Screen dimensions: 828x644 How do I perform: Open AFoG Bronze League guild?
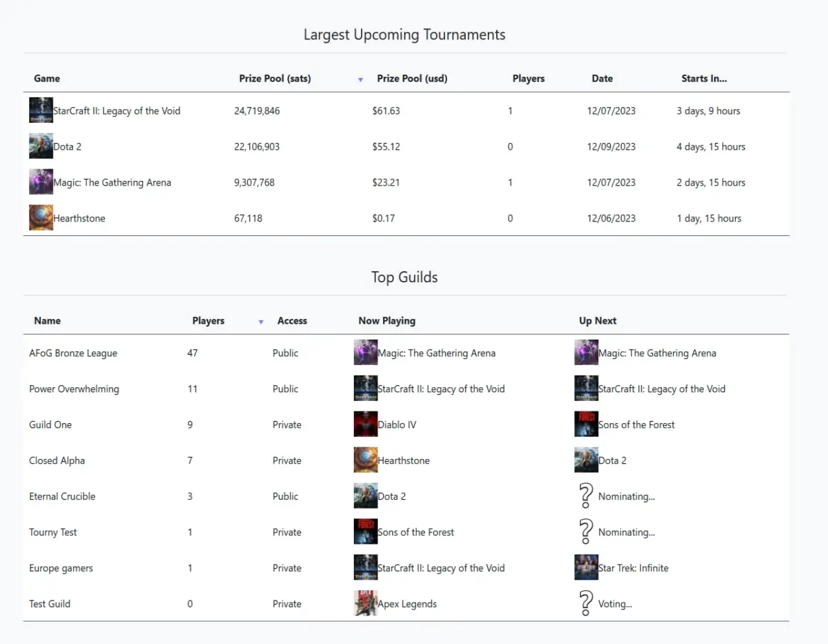[x=73, y=353]
